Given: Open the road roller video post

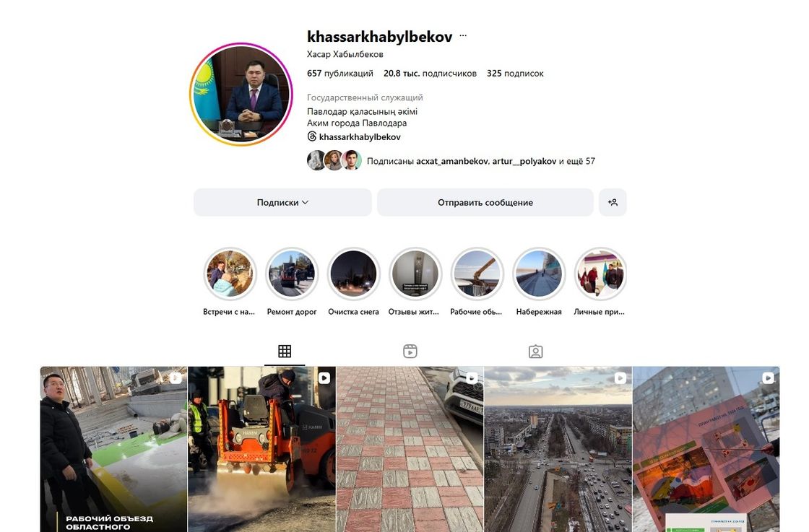Looking at the screenshot, I should [x=261, y=449].
